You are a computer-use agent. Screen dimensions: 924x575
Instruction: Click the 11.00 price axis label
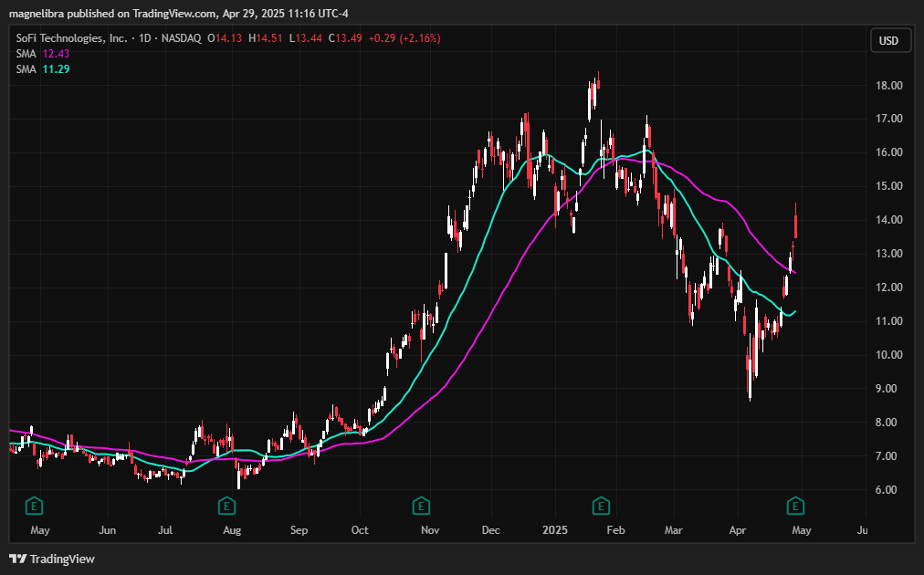click(x=888, y=321)
